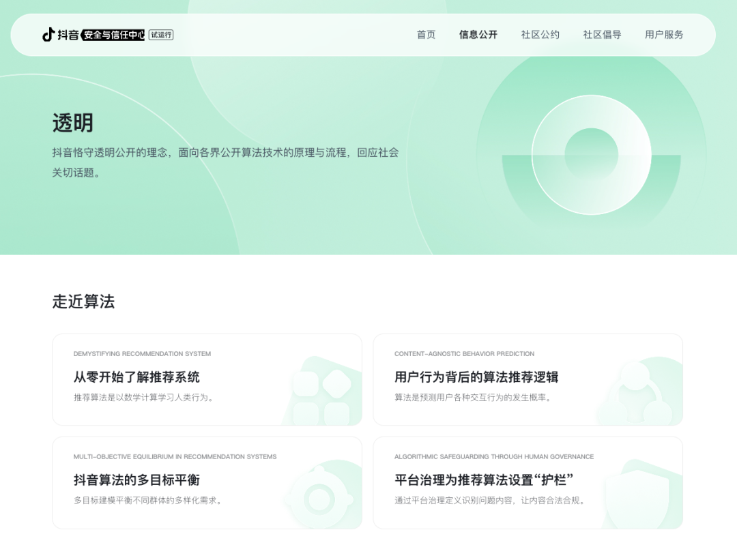Viewport: 737px width, 560px height.
Task: Click the 透明 banner heading
Action: 73,123
